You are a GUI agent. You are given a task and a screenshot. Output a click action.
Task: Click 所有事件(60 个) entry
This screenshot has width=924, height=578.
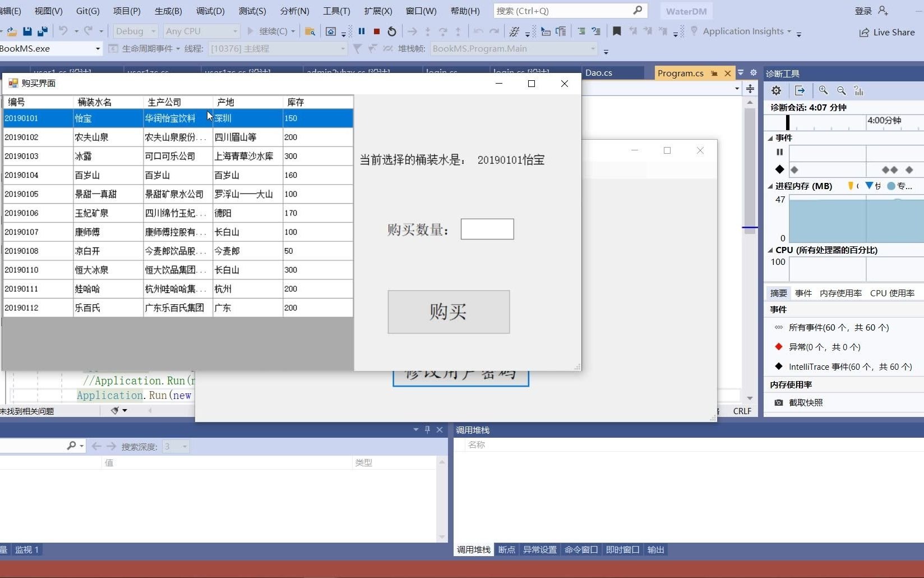pos(839,328)
